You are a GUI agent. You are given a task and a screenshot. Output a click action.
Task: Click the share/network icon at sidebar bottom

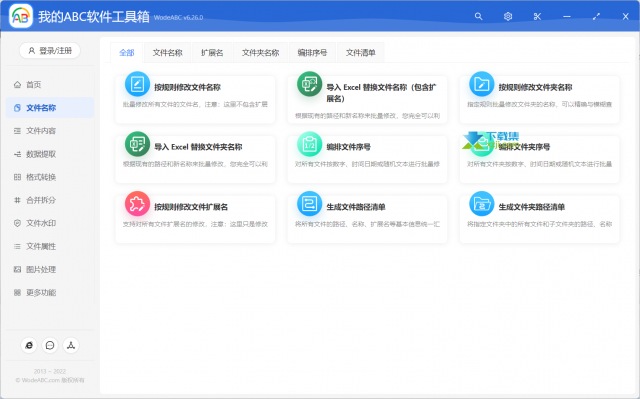click(x=71, y=345)
